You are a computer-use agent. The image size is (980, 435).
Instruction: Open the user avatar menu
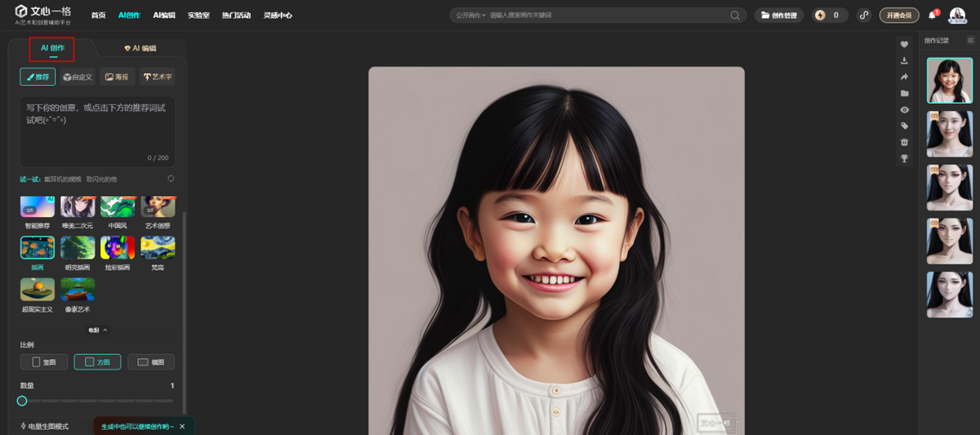(x=956, y=15)
